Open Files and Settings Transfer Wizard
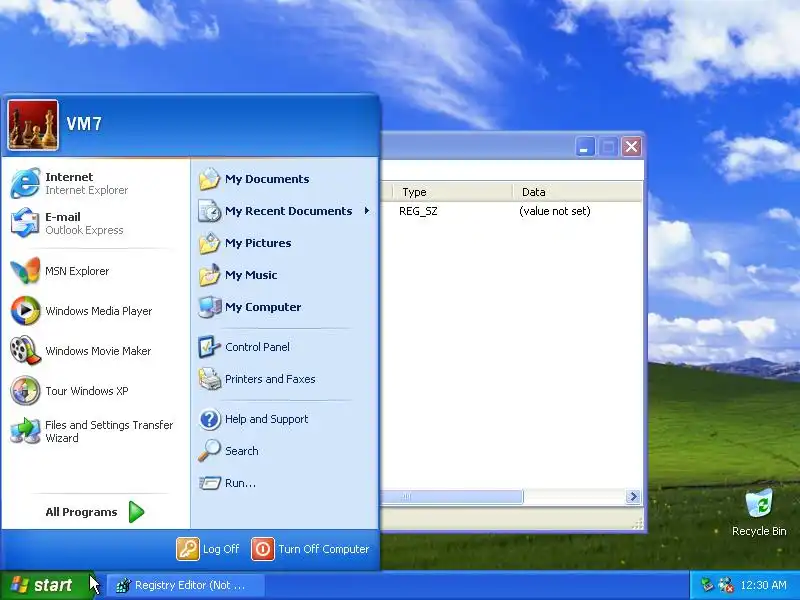 pyautogui.click(x=95, y=431)
